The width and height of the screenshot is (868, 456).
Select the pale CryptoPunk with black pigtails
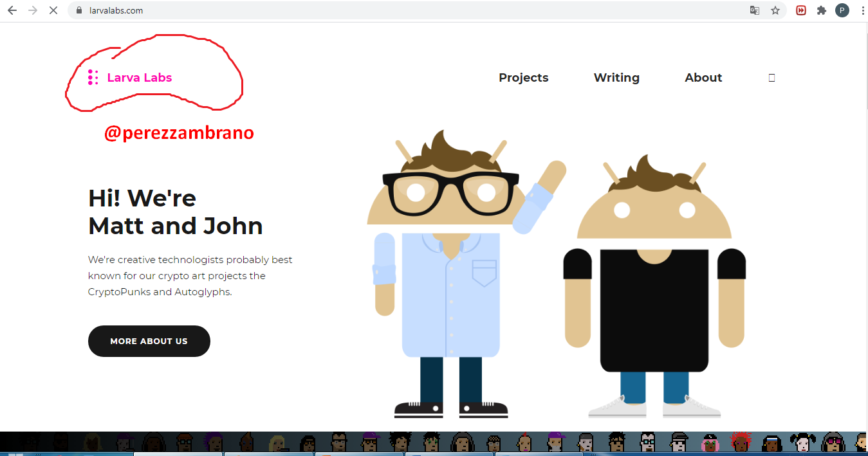803,442
